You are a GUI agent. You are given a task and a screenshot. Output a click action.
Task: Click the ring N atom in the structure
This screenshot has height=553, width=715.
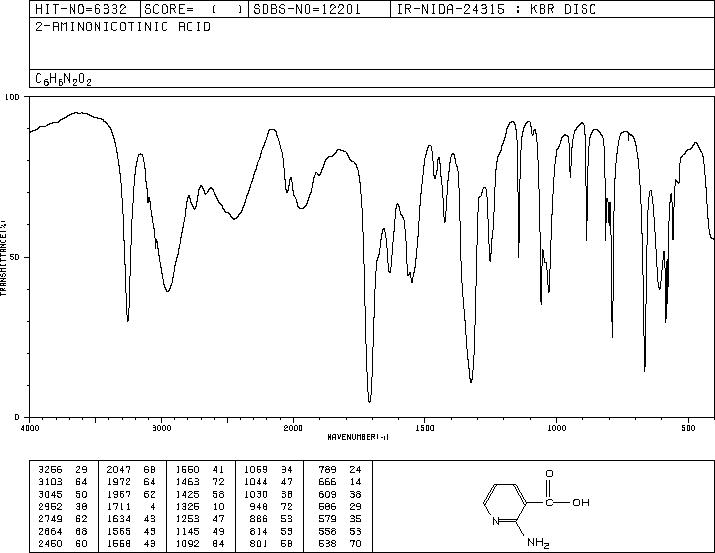[496, 522]
